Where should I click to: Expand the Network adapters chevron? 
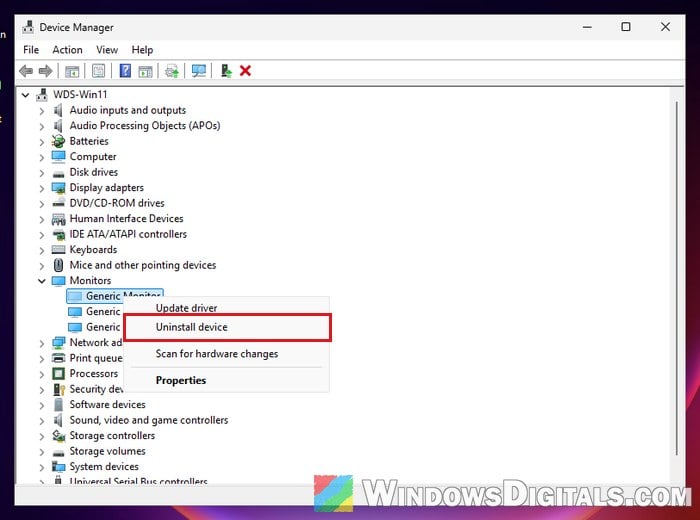pyautogui.click(x=42, y=343)
